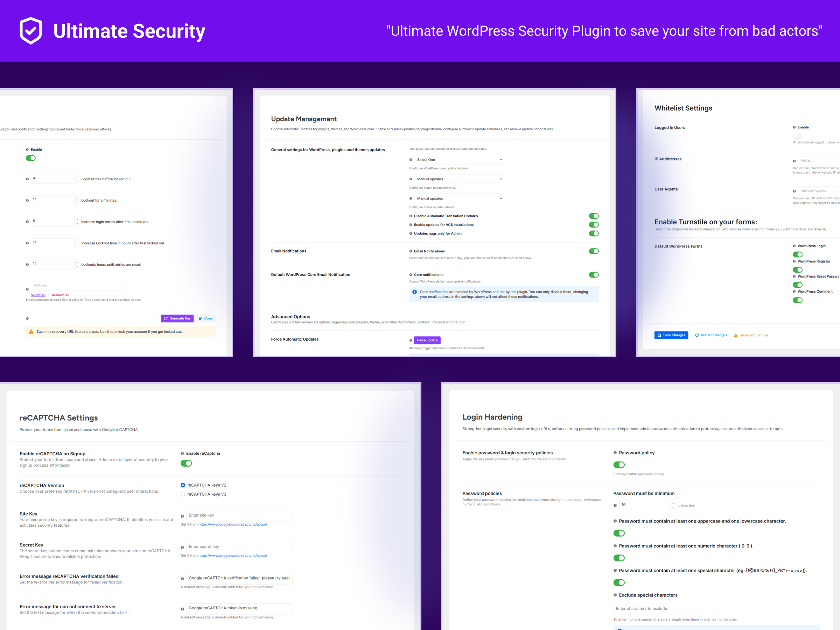Turn off Email Notifications switch
Screen dimensions: 840x630
pyautogui.click(x=594, y=251)
